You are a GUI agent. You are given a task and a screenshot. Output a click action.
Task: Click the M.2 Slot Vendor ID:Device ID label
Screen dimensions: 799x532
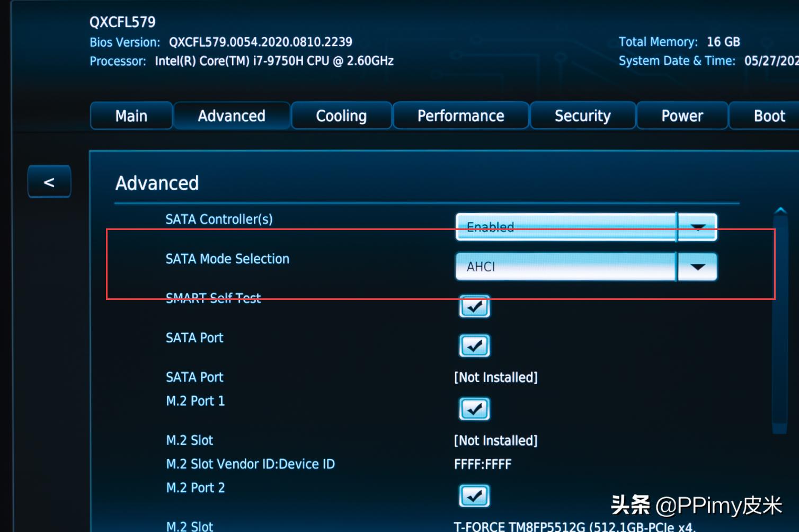[250, 464]
